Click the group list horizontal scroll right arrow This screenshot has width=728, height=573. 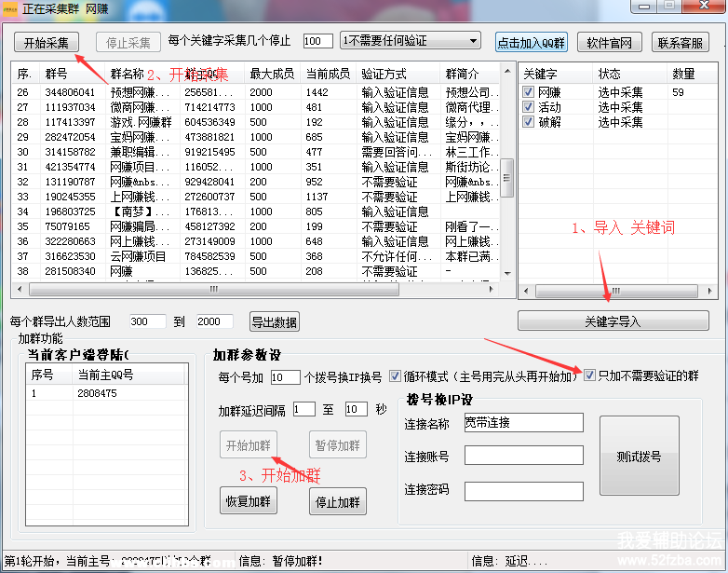(492, 289)
